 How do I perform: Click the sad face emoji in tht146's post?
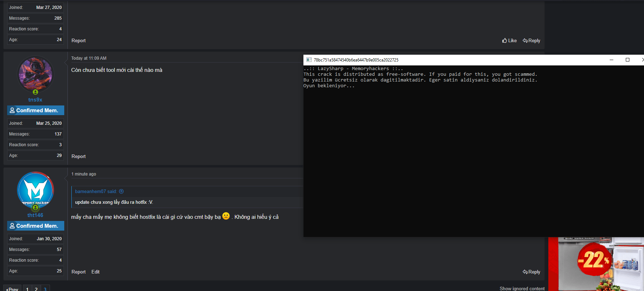click(226, 216)
